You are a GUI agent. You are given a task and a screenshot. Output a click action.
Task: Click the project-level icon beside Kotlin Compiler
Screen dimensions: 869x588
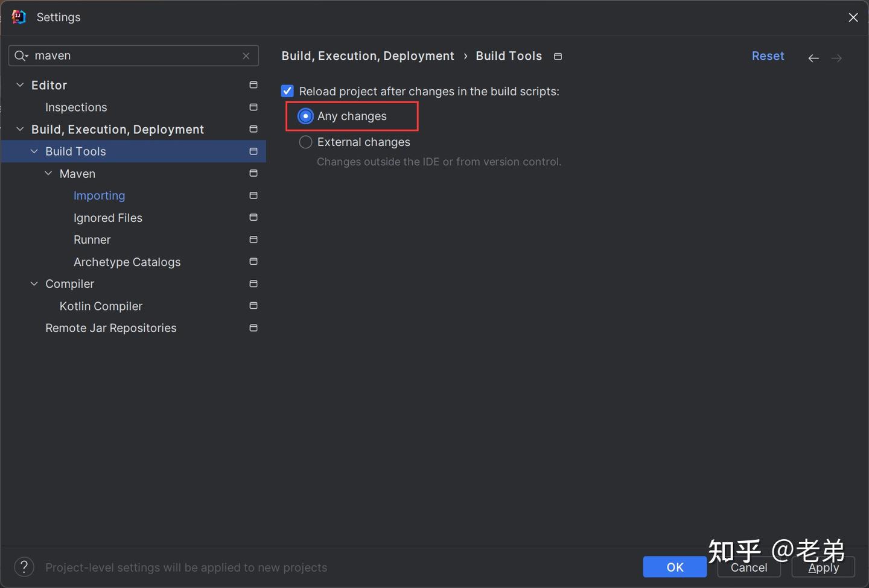point(253,306)
